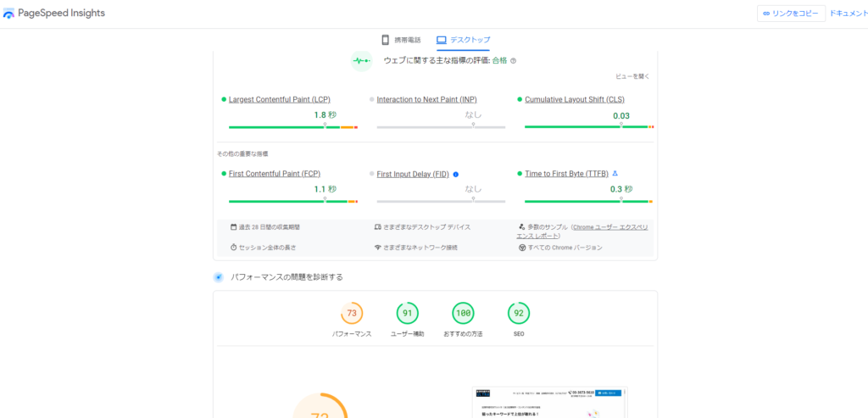This screenshot has width=868, height=418.
Task: Expand view with ビューを開く
Action: point(632,76)
